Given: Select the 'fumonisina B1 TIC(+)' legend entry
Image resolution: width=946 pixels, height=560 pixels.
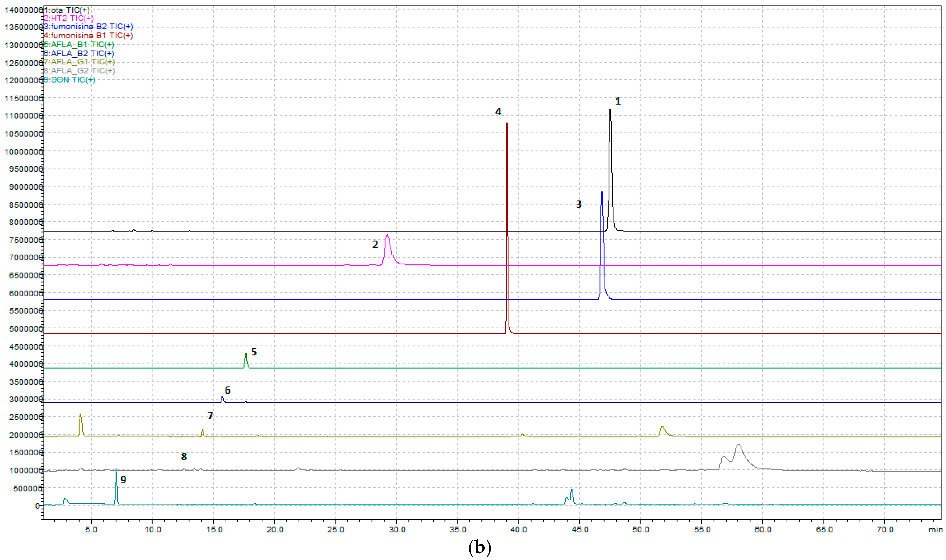Looking at the screenshot, I should pos(89,35).
